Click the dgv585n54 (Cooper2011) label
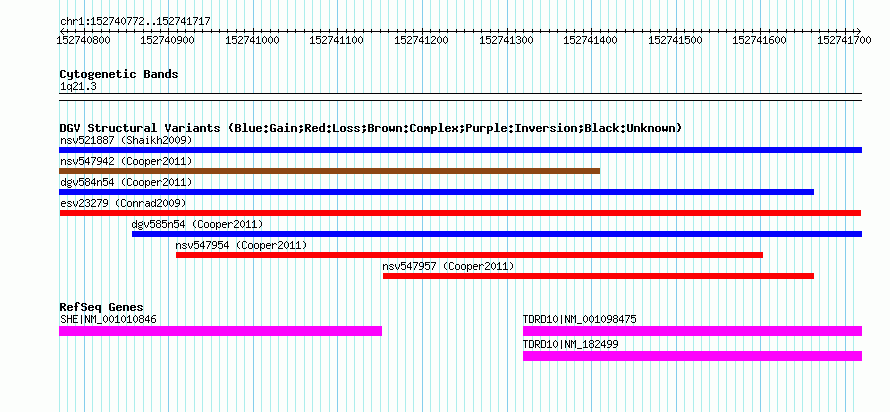Screen dimensions: 890x412 click(x=198, y=224)
